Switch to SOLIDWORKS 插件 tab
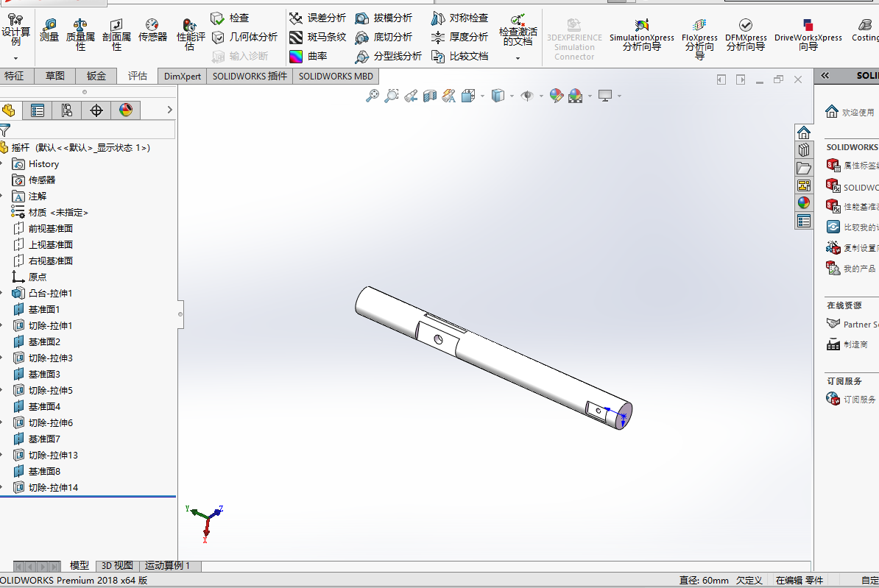This screenshot has height=588, width=879. tap(250, 76)
